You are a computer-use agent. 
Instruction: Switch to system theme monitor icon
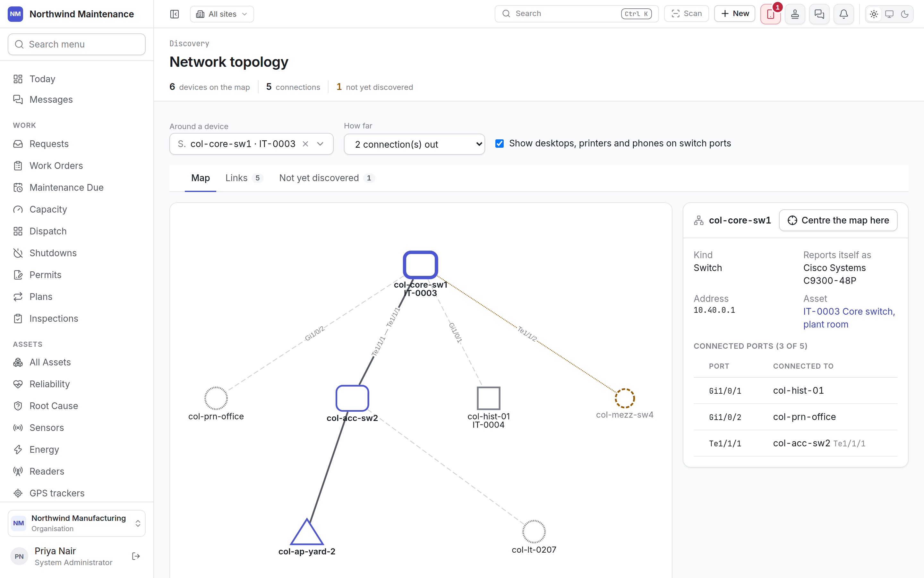(889, 14)
